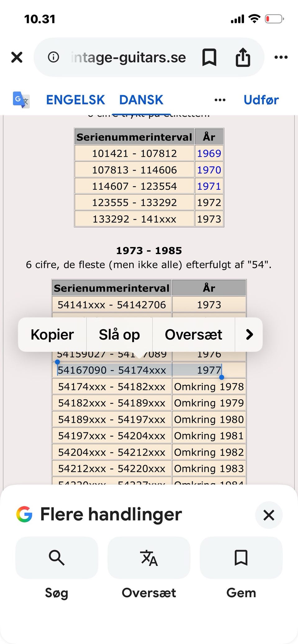Select cell 54182xxx - 54189xxx
The height and width of the screenshot is (644, 298).
pos(112,403)
